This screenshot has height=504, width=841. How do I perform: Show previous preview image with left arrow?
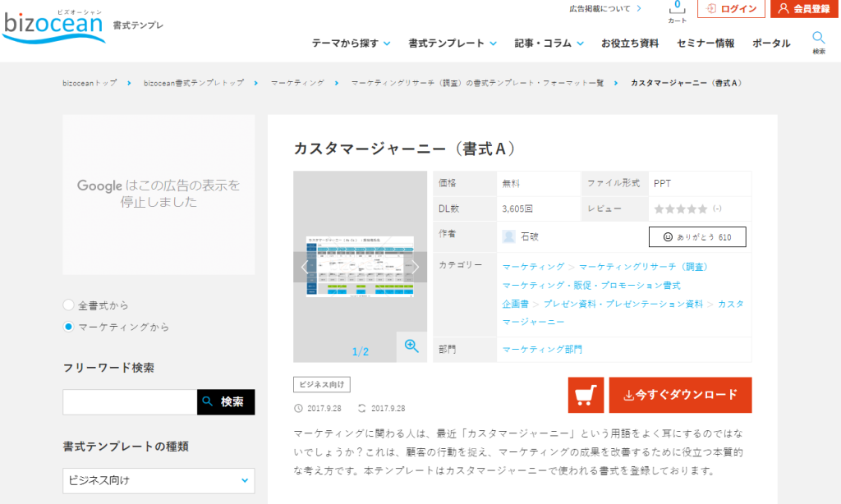tap(305, 267)
